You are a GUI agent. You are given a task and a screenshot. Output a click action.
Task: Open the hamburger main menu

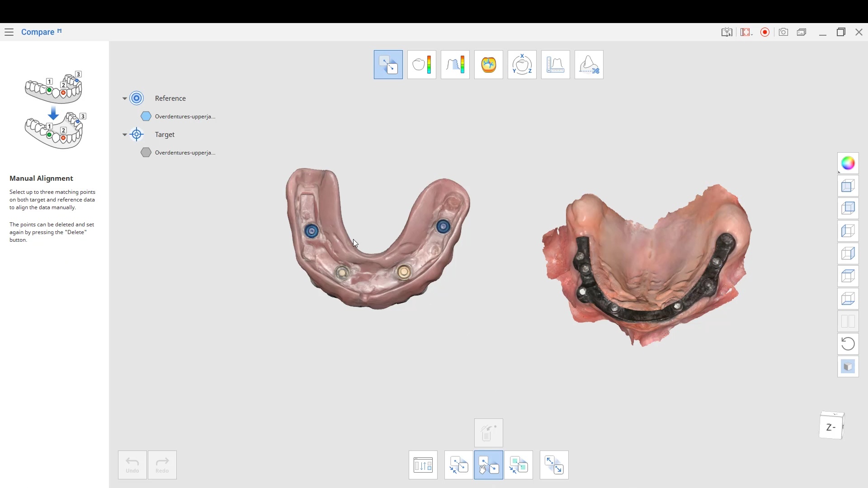(x=9, y=32)
